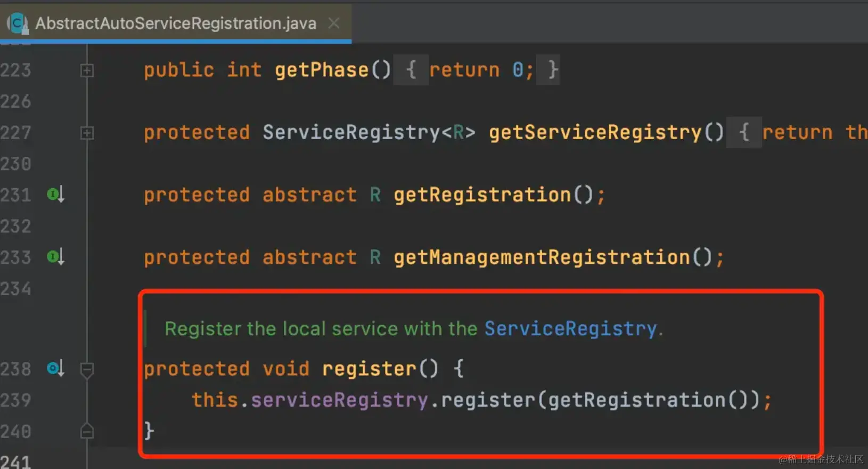The image size is (868, 469).
Task: Click the getRegistration method declaration on line 231
Action: pyautogui.click(x=482, y=195)
